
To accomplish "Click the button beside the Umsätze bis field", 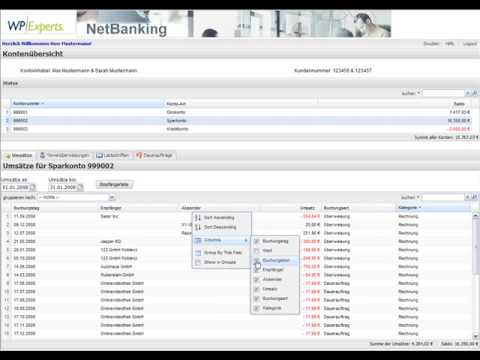I will pos(114,185).
